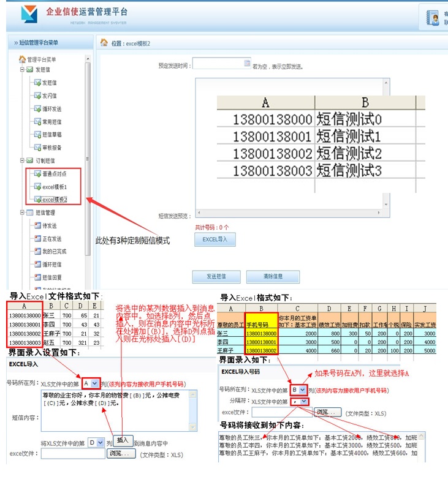Click the sidebar menu scrollbar thumb
Viewport: 448px width, 482px height.
click(x=88, y=159)
